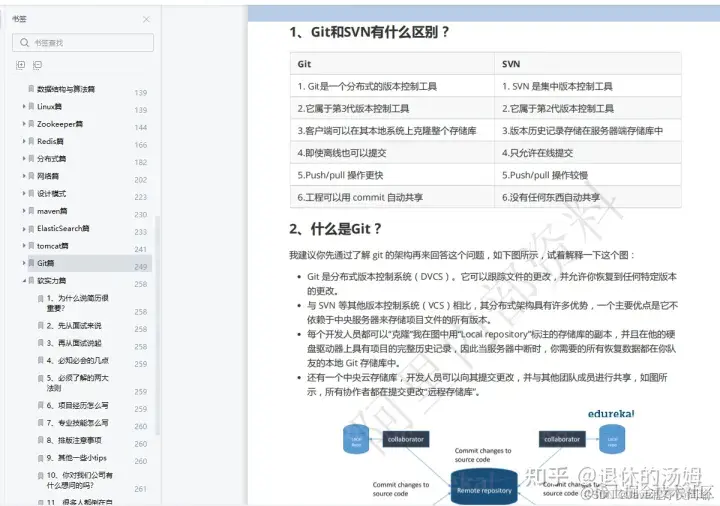Expand the 设计模式 bookmark arrow
Image resolution: width=720 pixels, height=506 pixels.
tap(24, 193)
